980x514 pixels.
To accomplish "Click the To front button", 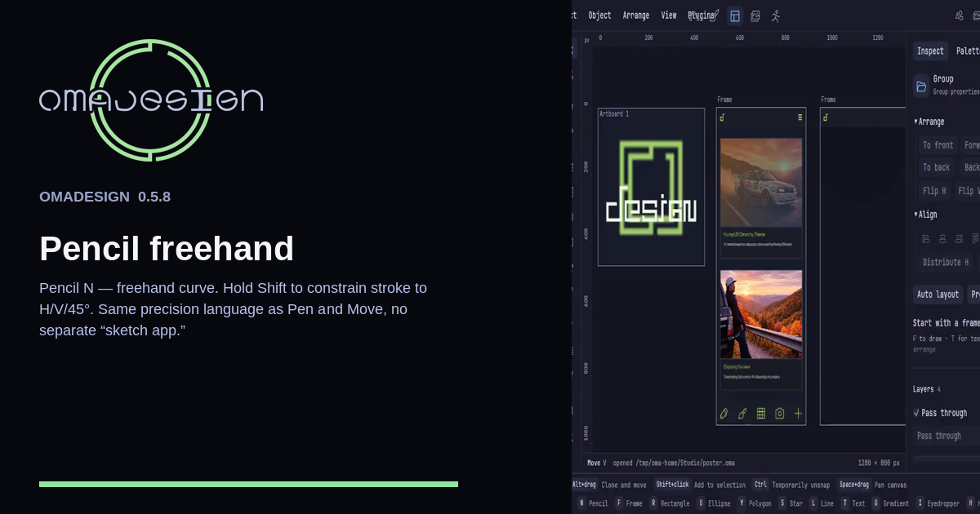I will click(938, 145).
